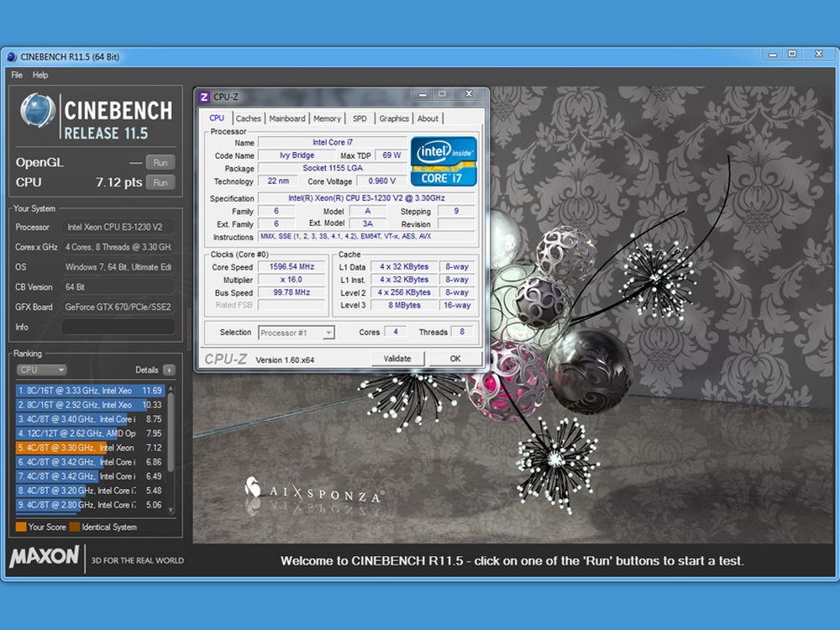Select ranking row 4, 12C/12T AMD Opteron
This screenshot has height=630, width=840.
coord(90,433)
